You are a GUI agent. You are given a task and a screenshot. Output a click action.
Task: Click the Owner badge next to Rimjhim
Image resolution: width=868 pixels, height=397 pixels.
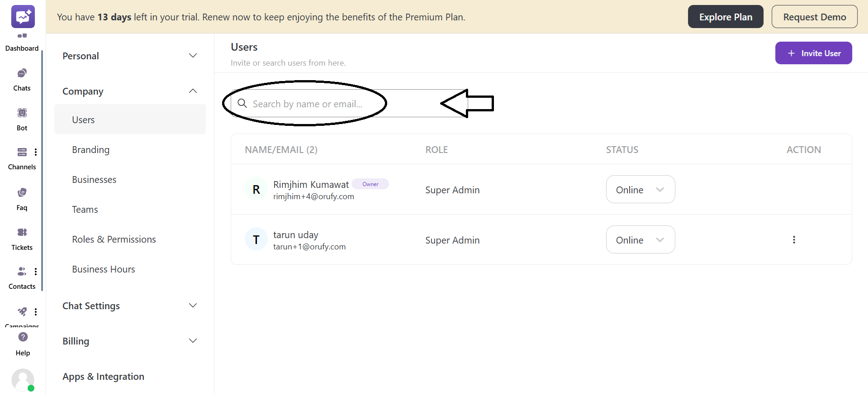(x=370, y=184)
